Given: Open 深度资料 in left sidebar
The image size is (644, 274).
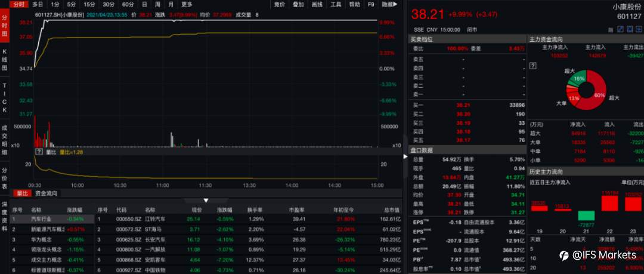Looking at the screenshot, I should [5, 217].
